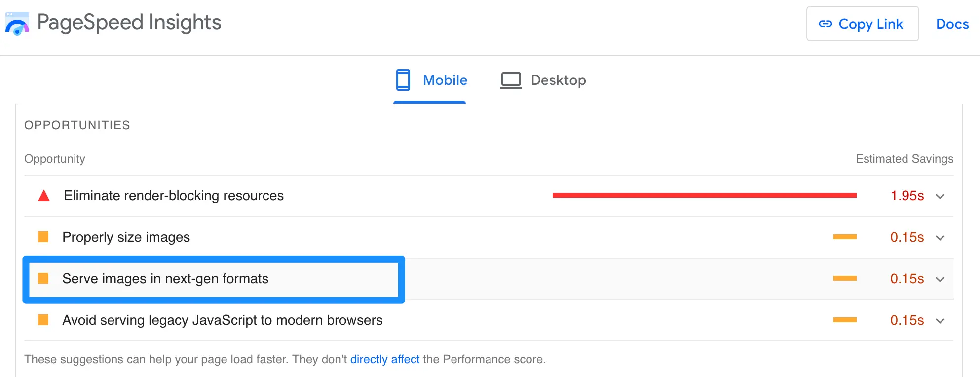Click the red 1.95s savings bar

pyautogui.click(x=705, y=196)
